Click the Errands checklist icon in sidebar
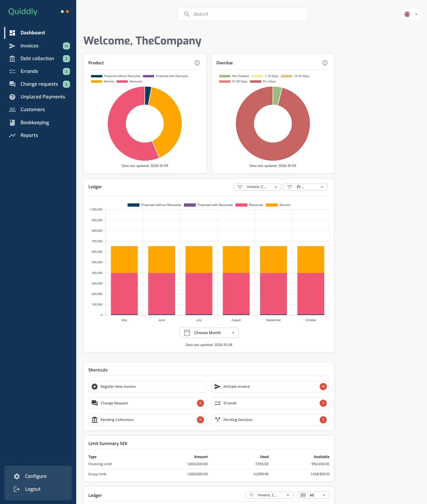The image size is (427, 504). pos(12,71)
